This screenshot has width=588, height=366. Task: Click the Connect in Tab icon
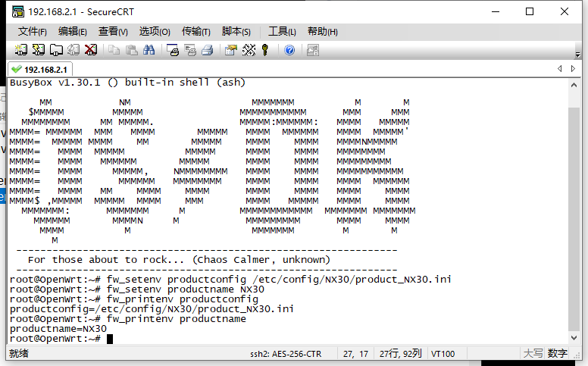click(56, 50)
